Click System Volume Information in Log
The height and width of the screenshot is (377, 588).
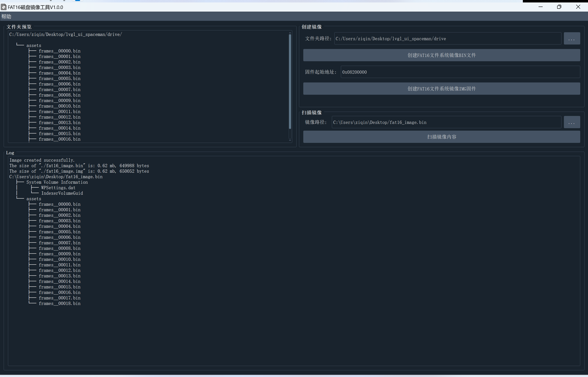click(57, 182)
